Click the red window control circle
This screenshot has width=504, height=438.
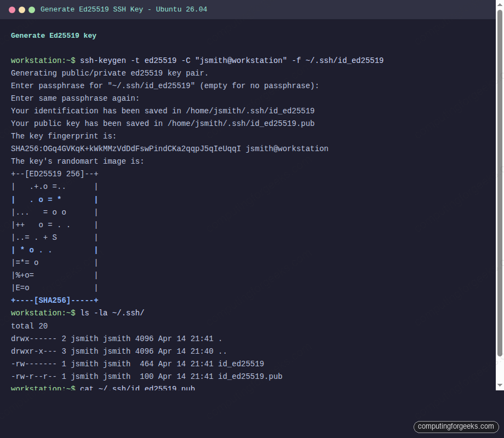[x=12, y=9]
